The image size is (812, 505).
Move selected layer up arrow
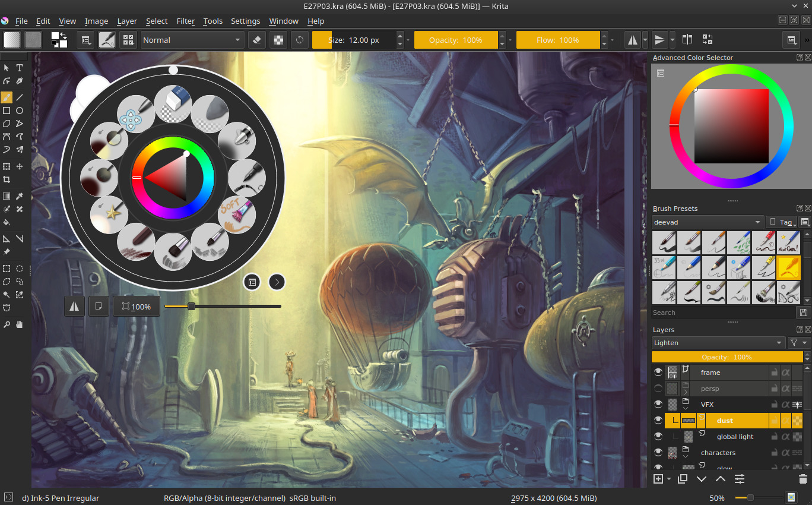[721, 479]
